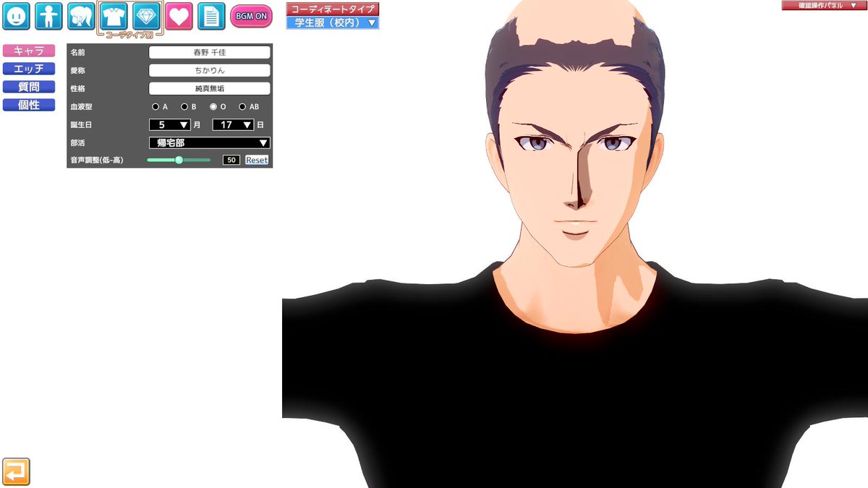Click the コーディネートタイプ label button
Screen dimensions: 868x488
point(333,9)
